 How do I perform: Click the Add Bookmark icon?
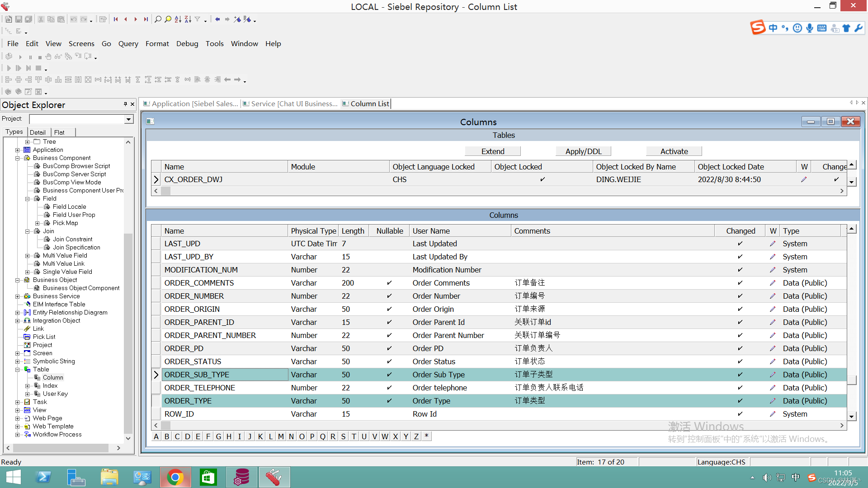point(237,19)
